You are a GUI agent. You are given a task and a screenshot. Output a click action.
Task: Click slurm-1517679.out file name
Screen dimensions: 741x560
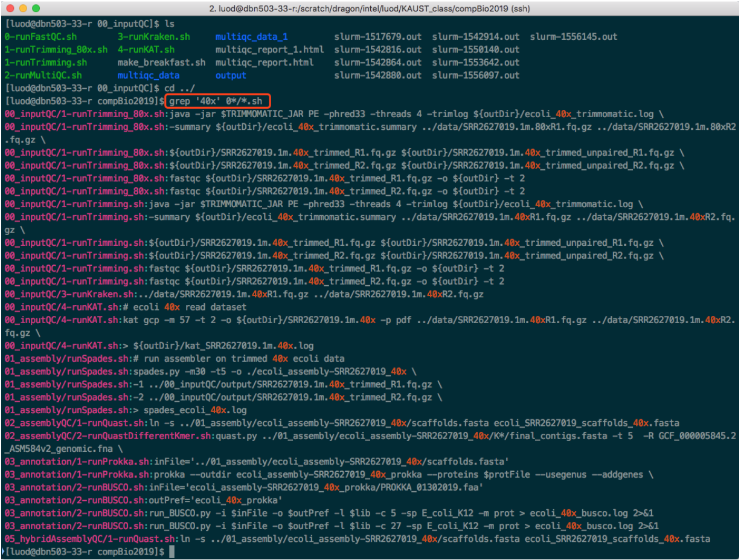[x=378, y=37]
